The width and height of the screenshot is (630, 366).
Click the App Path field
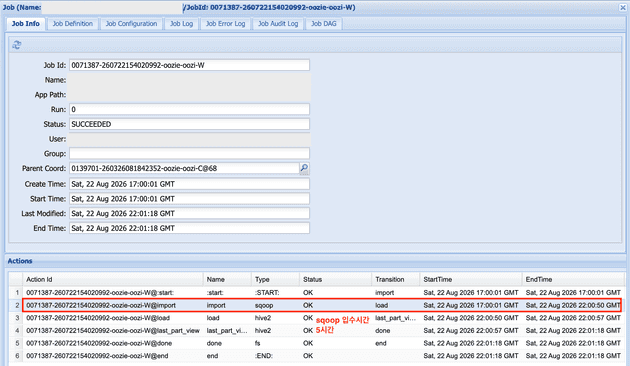pos(189,95)
